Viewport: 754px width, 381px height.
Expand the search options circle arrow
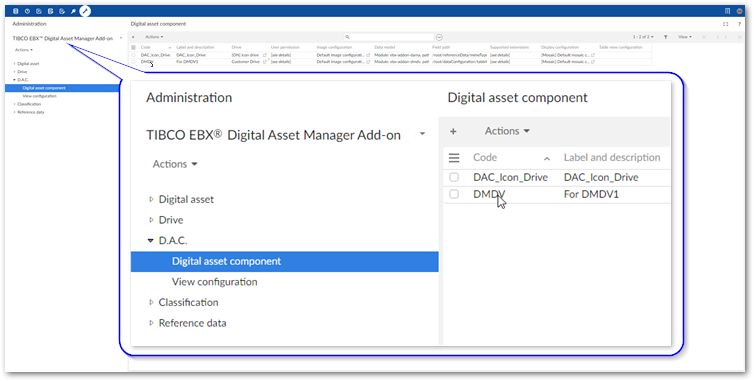pos(439,38)
